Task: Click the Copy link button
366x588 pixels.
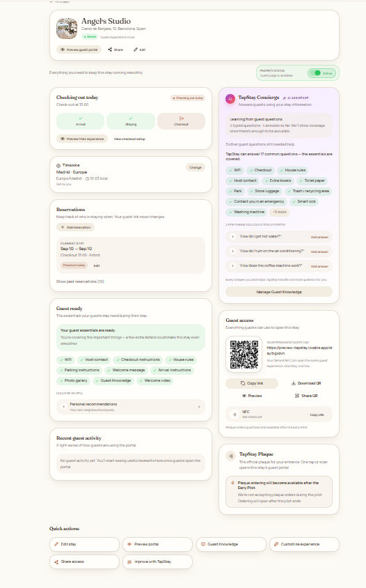Action: click(252, 383)
